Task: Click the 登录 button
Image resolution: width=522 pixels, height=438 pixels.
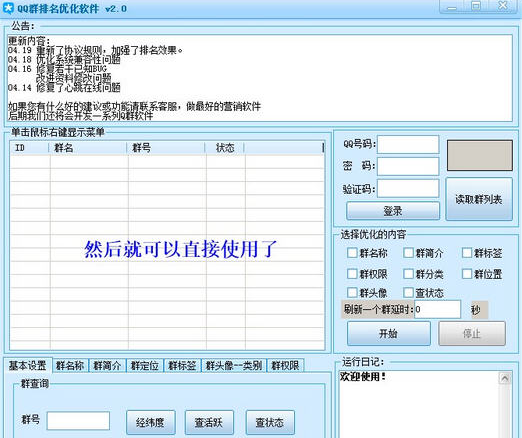Action: pyautogui.click(x=393, y=211)
